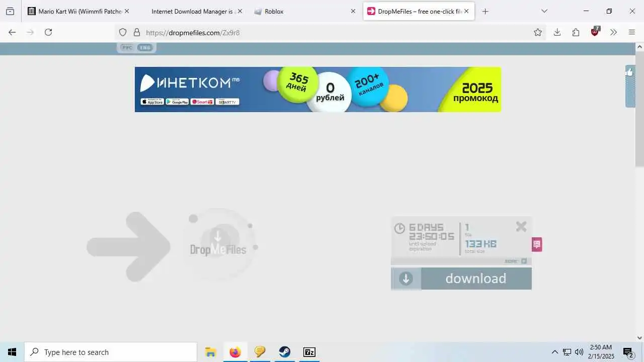Open the Windows Start menu
644x362 pixels.
pos(12,352)
